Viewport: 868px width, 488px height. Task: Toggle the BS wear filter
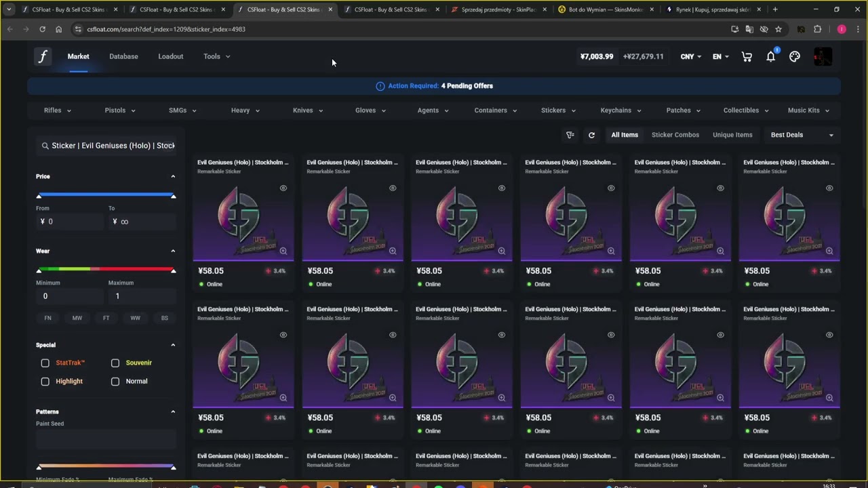(165, 318)
